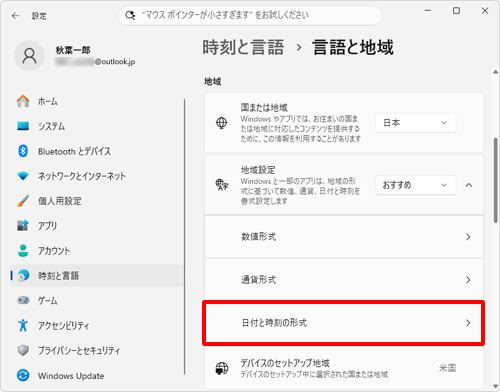The height and width of the screenshot is (392, 500).
Task: Select 時刻と言語 in sidebar
Action: (x=97, y=275)
